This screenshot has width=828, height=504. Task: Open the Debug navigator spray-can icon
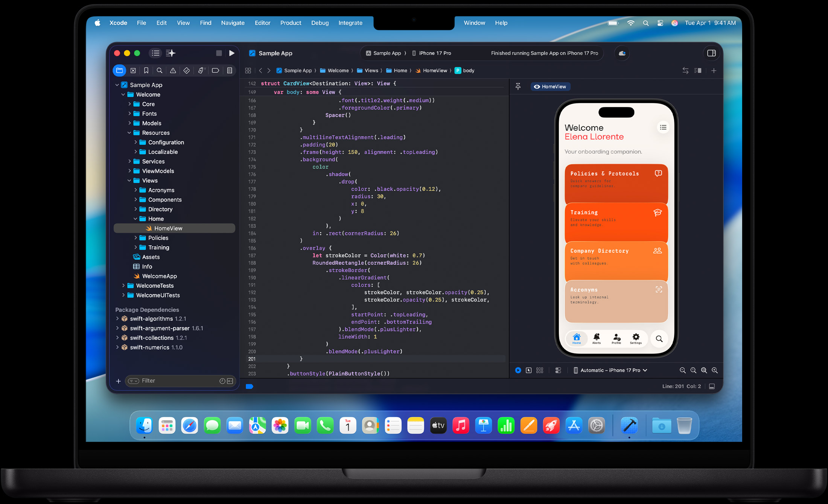click(x=202, y=70)
